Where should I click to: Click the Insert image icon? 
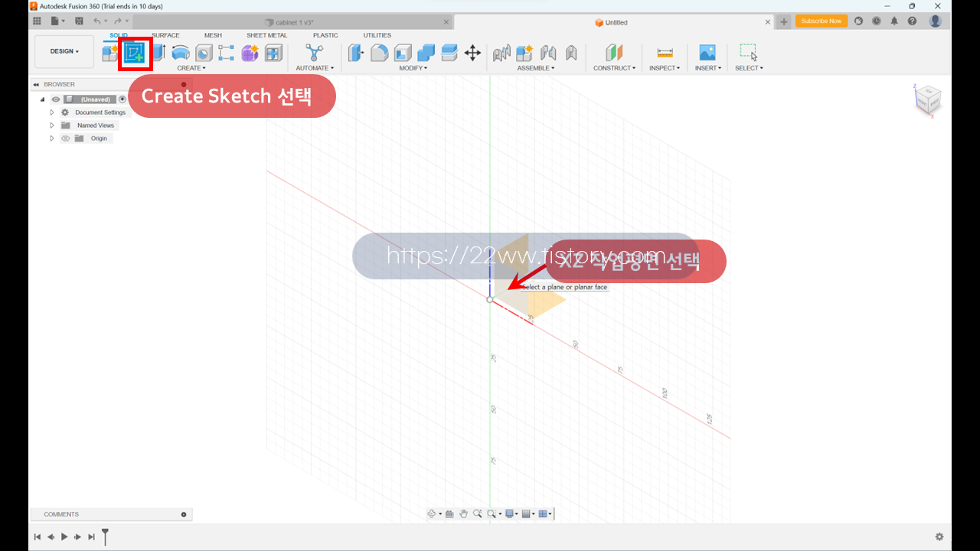coord(707,53)
